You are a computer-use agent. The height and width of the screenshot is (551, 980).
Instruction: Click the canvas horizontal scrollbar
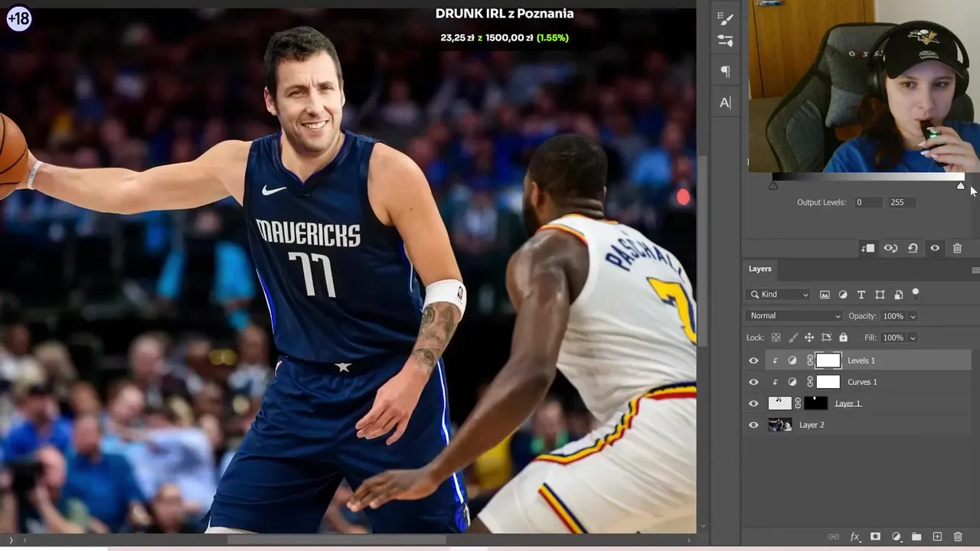(338, 540)
